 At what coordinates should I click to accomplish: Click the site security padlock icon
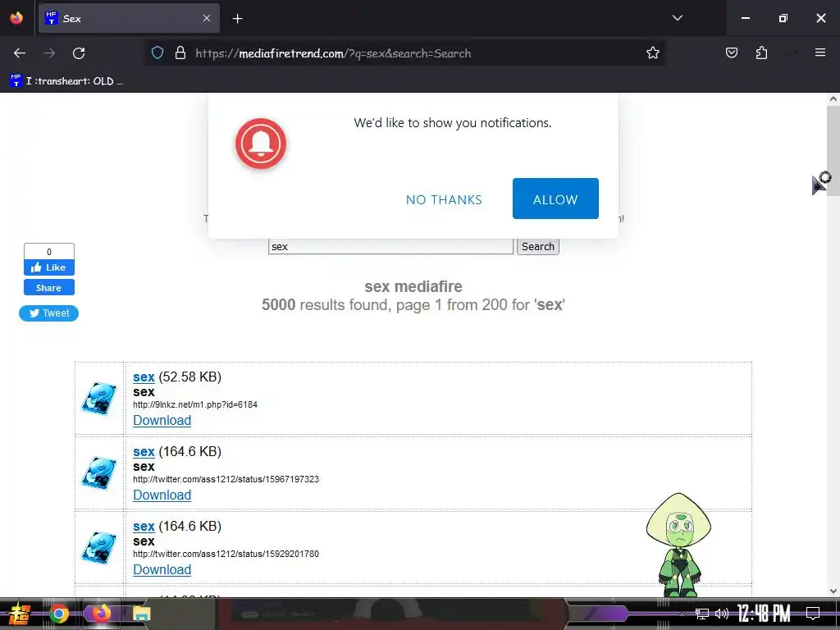point(180,53)
